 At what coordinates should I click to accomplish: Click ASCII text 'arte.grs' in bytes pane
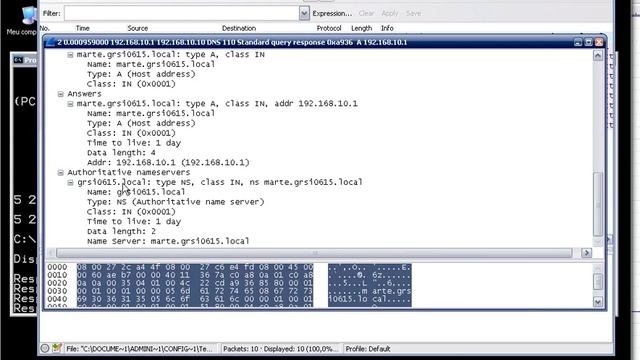pos(392,291)
